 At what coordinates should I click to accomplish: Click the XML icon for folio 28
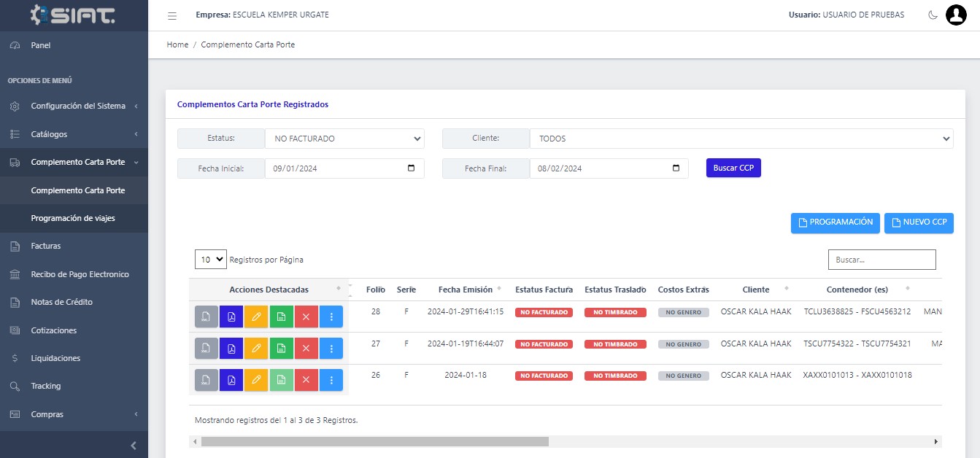coord(207,317)
